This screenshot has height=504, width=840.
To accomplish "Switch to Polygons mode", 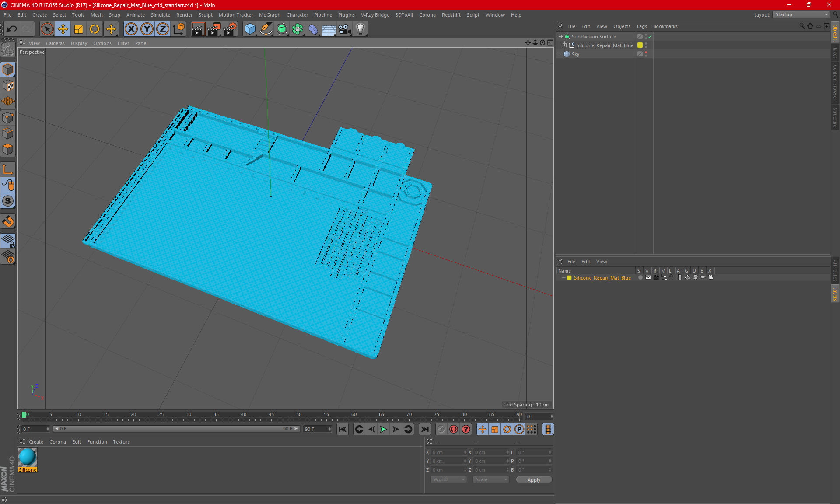I will pyautogui.click(x=8, y=149).
